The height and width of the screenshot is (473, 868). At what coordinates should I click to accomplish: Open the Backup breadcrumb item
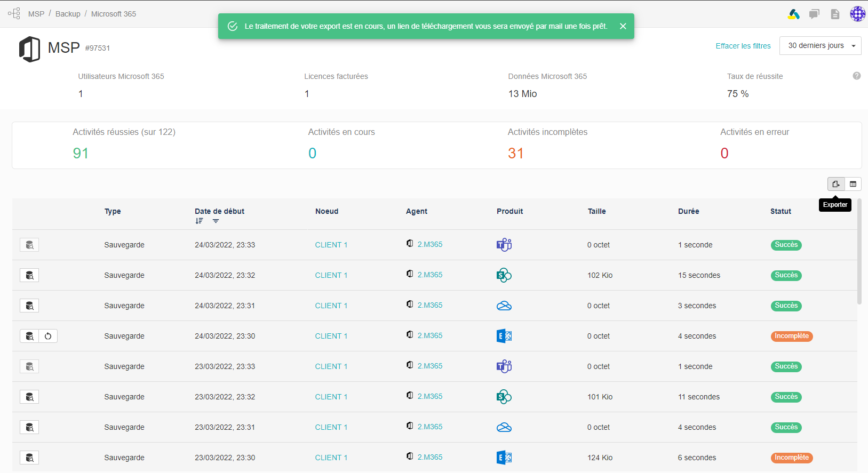[x=68, y=14]
